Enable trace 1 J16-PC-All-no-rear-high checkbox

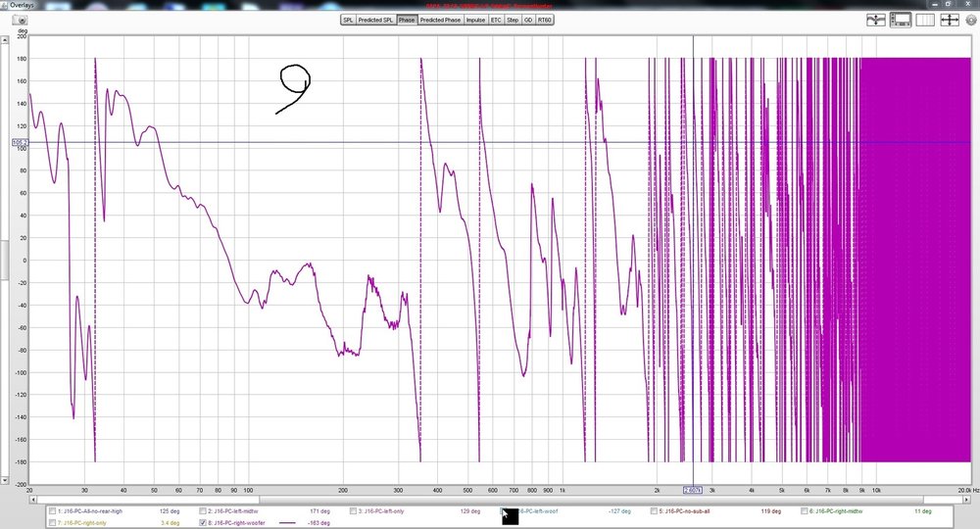coord(53,511)
